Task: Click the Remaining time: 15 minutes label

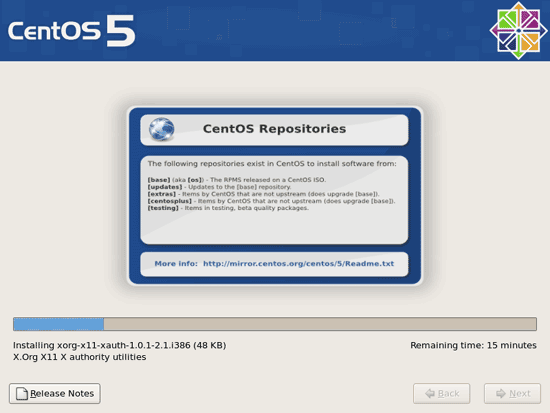Action: tap(473, 345)
